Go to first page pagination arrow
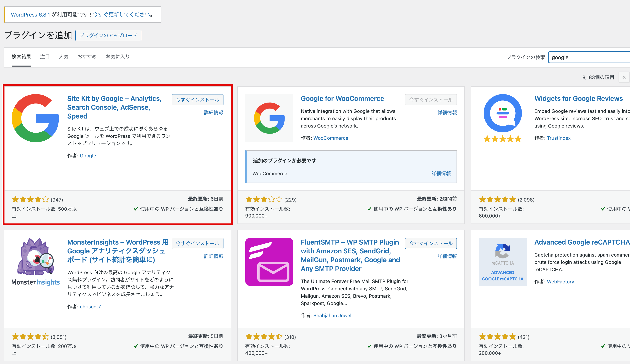This screenshot has height=364, width=630. 624,77
